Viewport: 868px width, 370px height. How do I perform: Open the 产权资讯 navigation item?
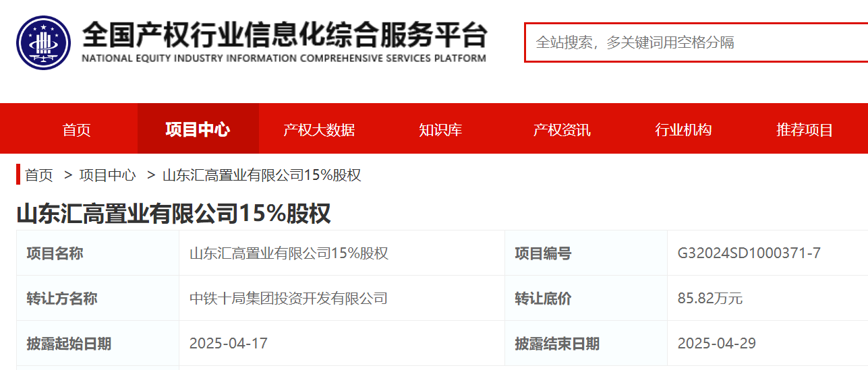coord(562,129)
